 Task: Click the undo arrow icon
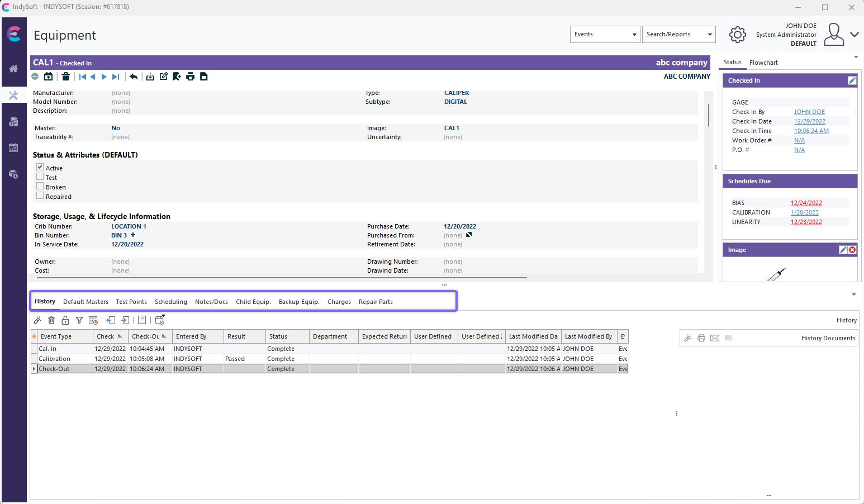pyautogui.click(x=134, y=77)
